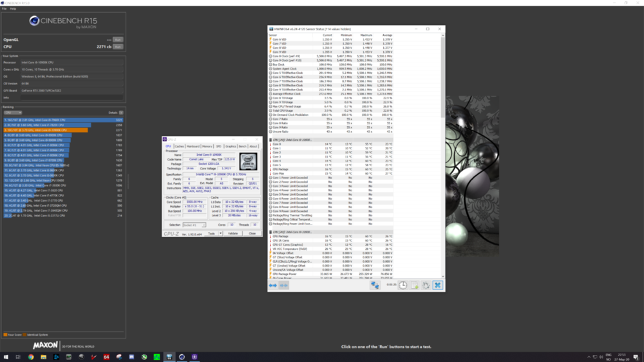The width and height of the screenshot is (644, 362).
Task: Switch to the Memory tab in CPU-Z
Action: click(207, 146)
